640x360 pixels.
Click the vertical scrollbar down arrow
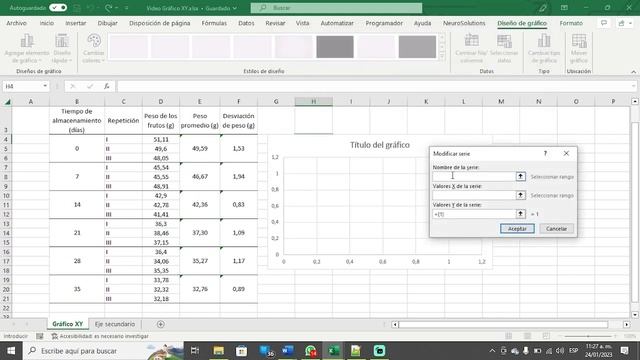click(635, 315)
